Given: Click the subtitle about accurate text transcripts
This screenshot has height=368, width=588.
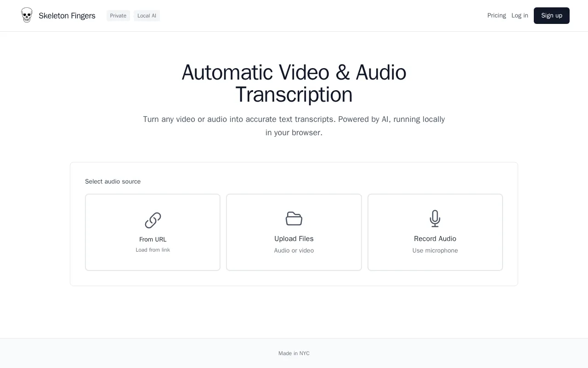Looking at the screenshot, I should 294,126.
